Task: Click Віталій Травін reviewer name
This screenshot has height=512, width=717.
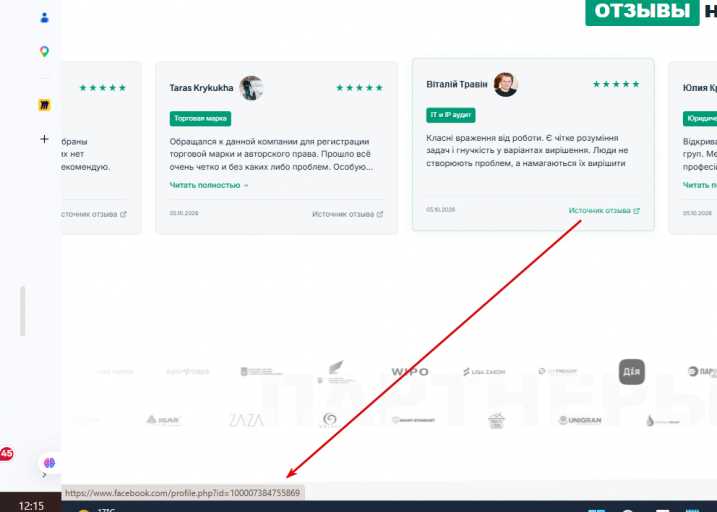Action: pos(457,84)
